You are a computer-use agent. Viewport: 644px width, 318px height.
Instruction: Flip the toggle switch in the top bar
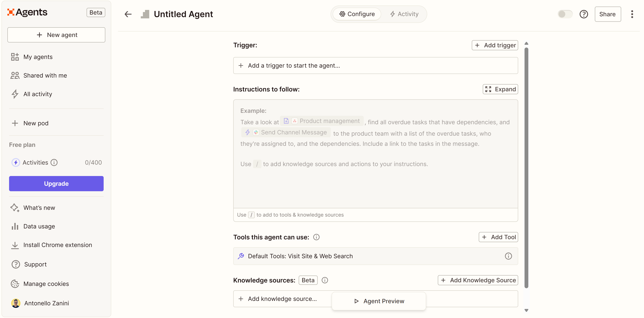(x=565, y=14)
